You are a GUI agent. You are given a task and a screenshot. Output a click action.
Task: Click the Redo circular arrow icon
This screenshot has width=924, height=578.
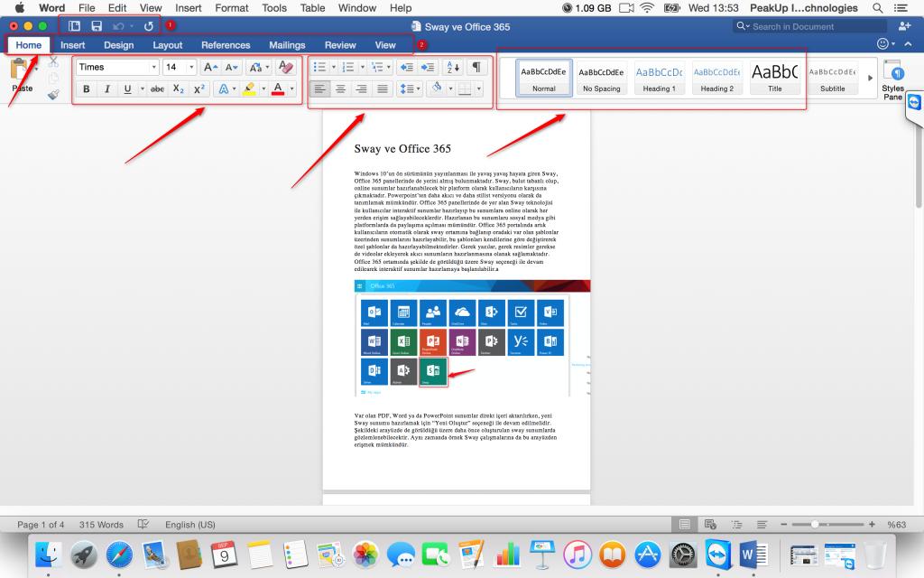pos(149,26)
